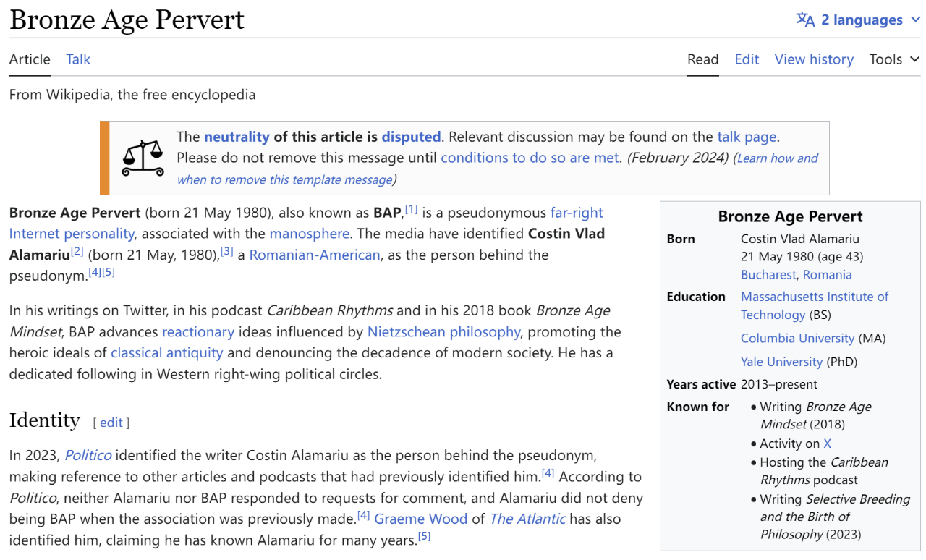Click citation [1] after BAP

pos(411,209)
